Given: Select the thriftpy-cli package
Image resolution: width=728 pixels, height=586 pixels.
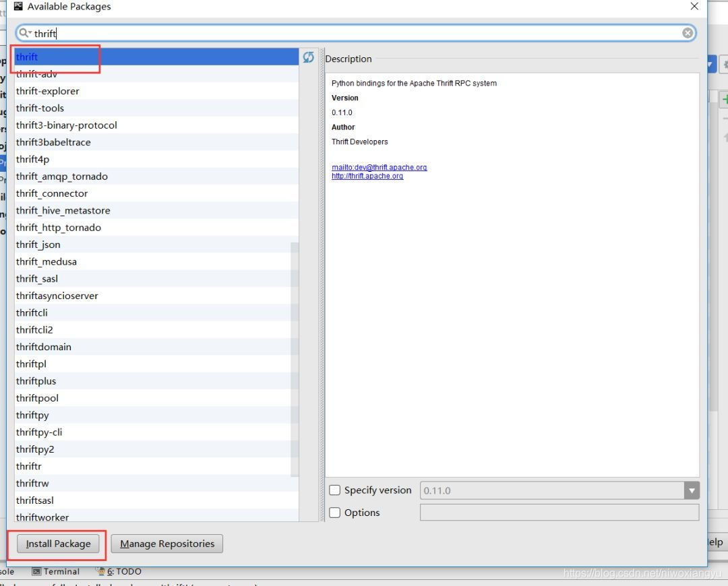Looking at the screenshot, I should tap(156, 432).
